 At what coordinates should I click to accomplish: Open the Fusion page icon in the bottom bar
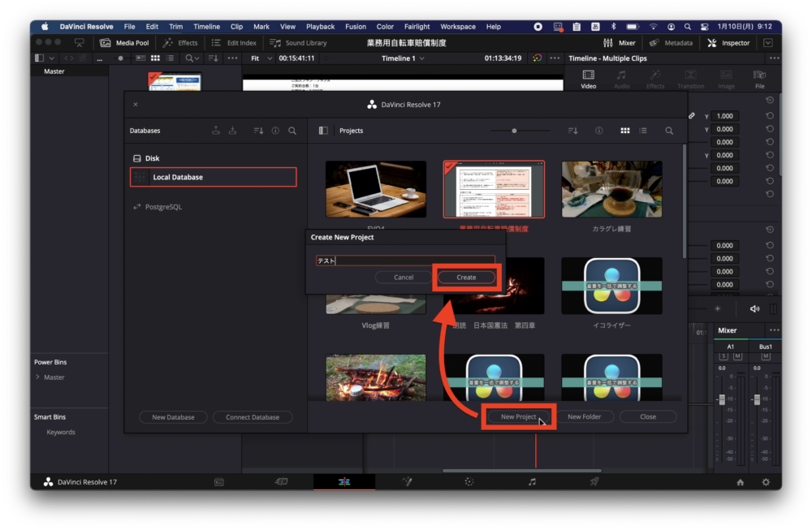[x=408, y=482]
